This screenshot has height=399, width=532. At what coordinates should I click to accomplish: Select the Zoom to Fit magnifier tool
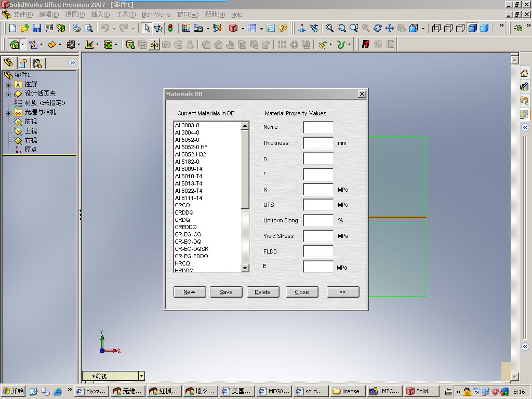tap(329, 28)
